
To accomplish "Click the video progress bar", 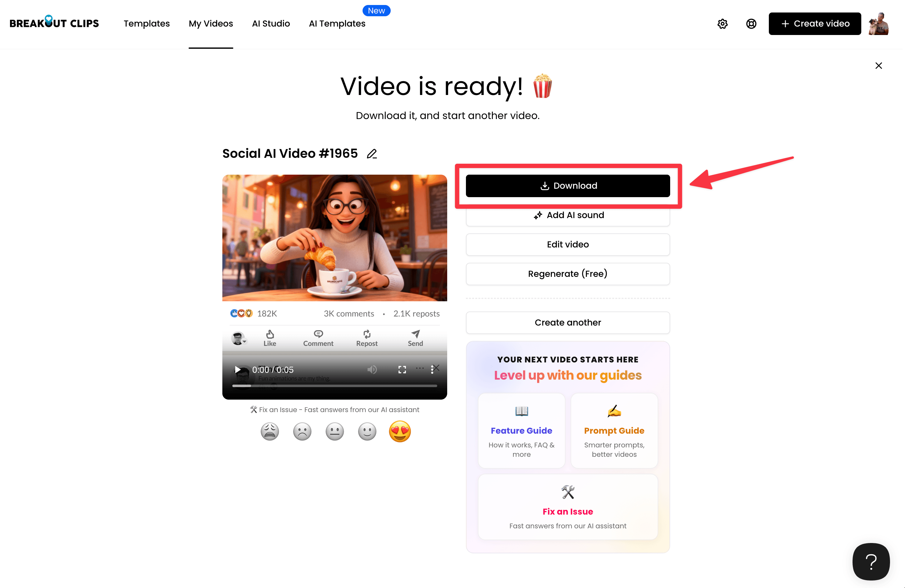I will (x=335, y=386).
